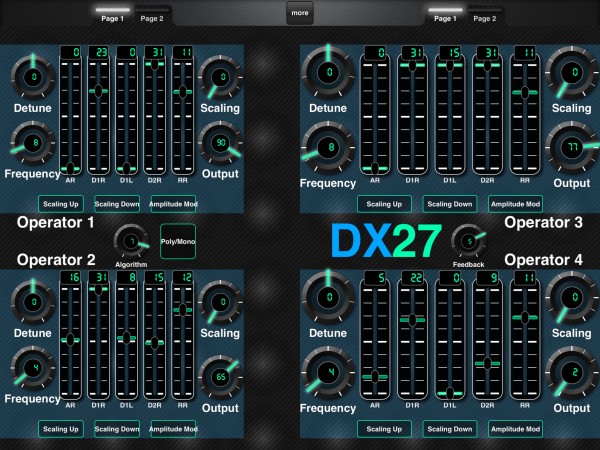This screenshot has width=600, height=450.
Task: Toggle Operator 4 Amplitude Mod
Action: [x=515, y=429]
